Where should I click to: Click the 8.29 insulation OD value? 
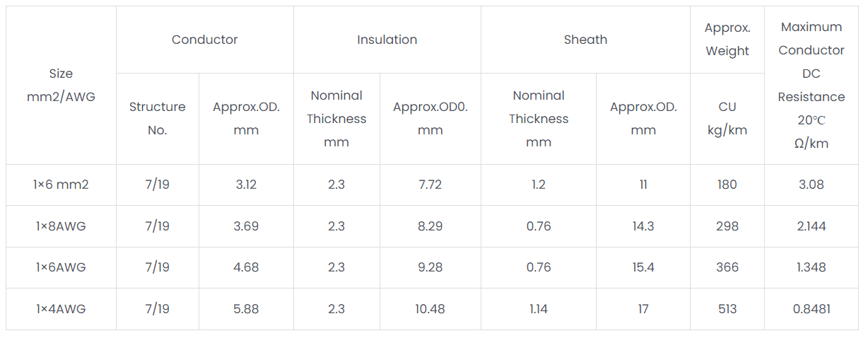[430, 226]
